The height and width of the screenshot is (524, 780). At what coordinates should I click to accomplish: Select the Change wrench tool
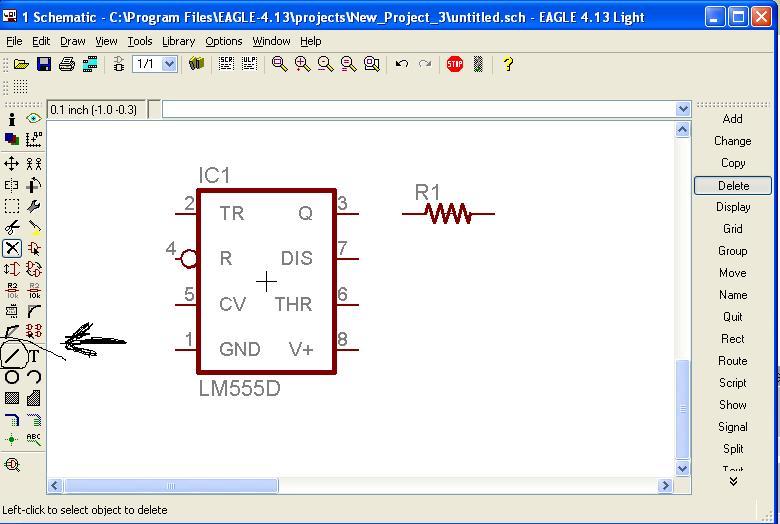(34, 206)
